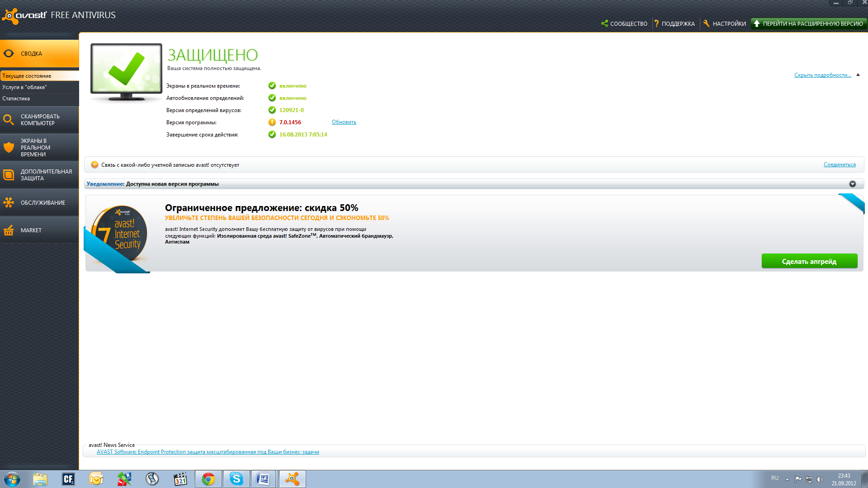Open 'ДОПОЛНИТЕЛЬНАЯ ЗАЩИТА' section

39,175
